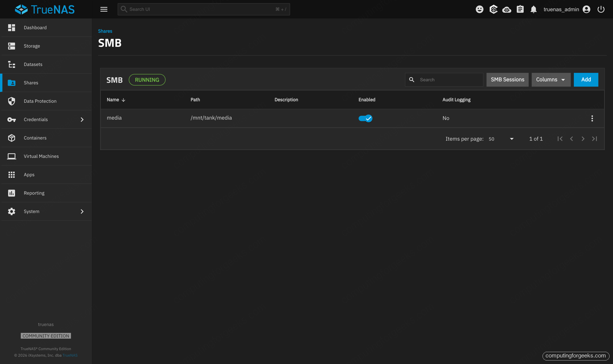
Task: Click the COMMUNITY EDITION label
Action: (46, 336)
